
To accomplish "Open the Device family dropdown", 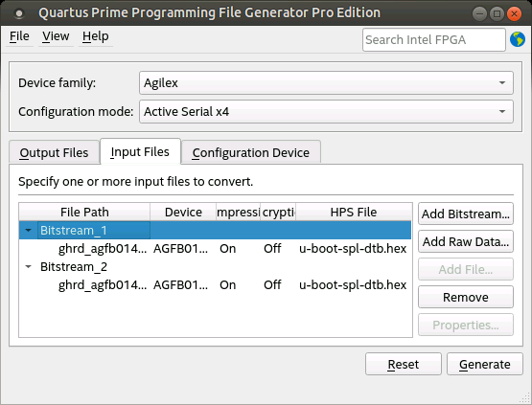I will [x=326, y=82].
